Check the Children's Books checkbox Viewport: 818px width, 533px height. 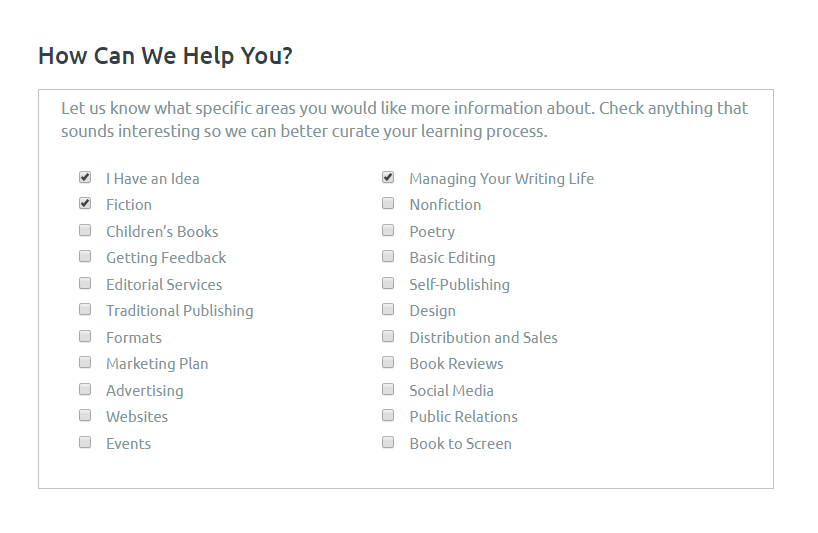pyautogui.click(x=85, y=231)
